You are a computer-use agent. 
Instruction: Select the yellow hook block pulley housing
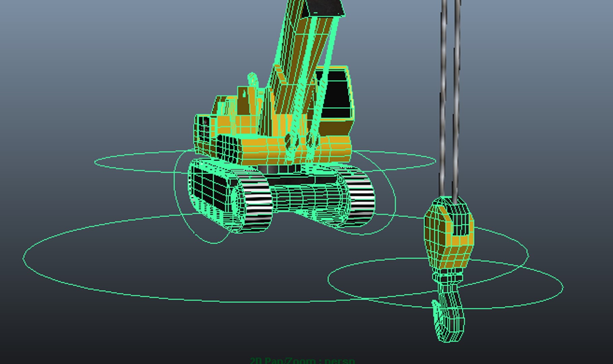click(449, 233)
